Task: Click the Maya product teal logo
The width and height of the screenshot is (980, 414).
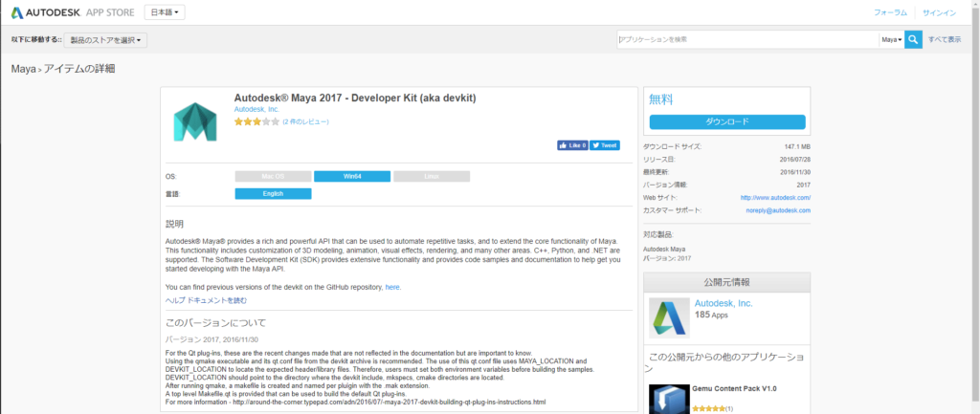Action: click(x=194, y=122)
